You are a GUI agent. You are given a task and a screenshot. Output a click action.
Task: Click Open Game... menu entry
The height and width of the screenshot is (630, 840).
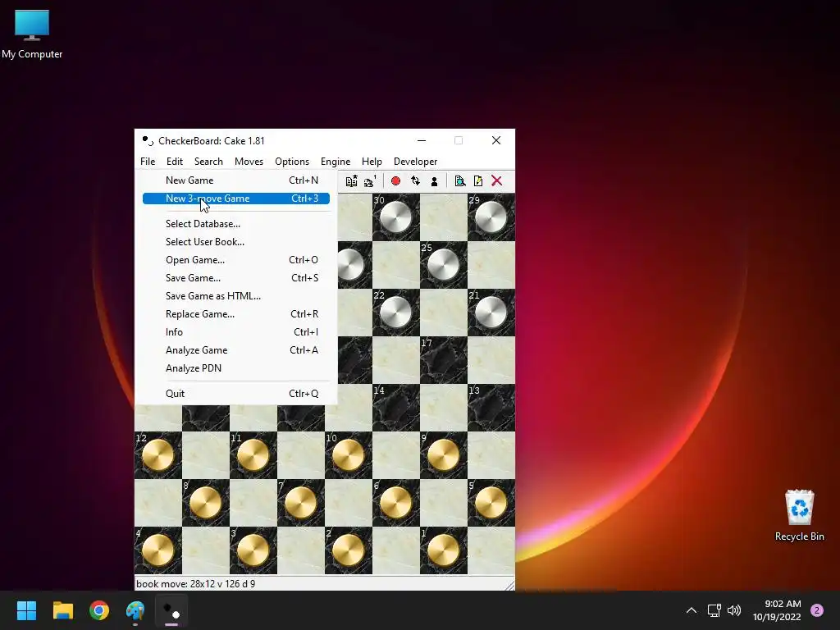(x=235, y=260)
